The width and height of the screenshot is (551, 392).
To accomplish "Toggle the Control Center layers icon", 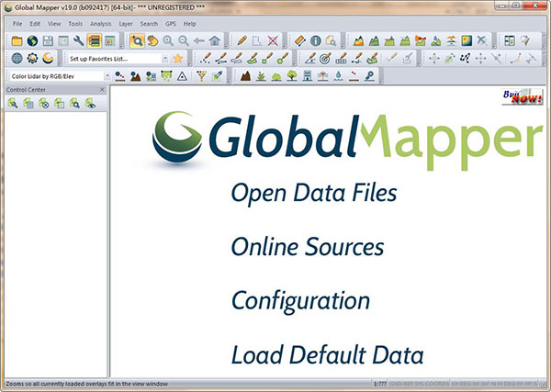I will pyautogui.click(x=95, y=41).
